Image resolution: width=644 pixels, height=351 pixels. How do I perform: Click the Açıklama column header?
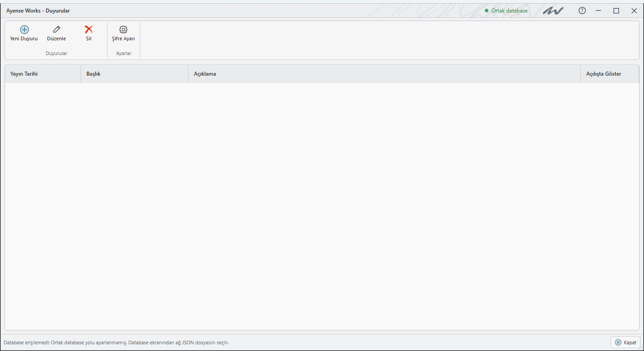click(x=385, y=74)
